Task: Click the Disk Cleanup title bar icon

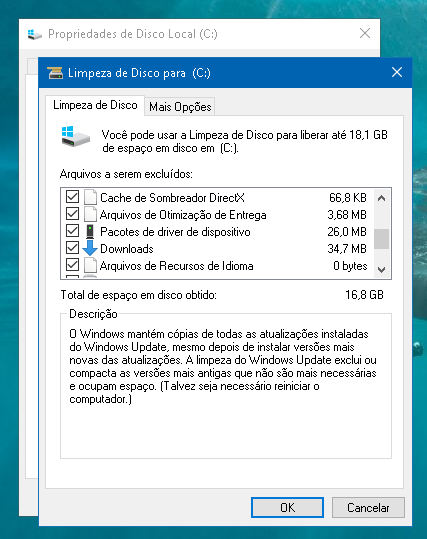Action: 55,73
